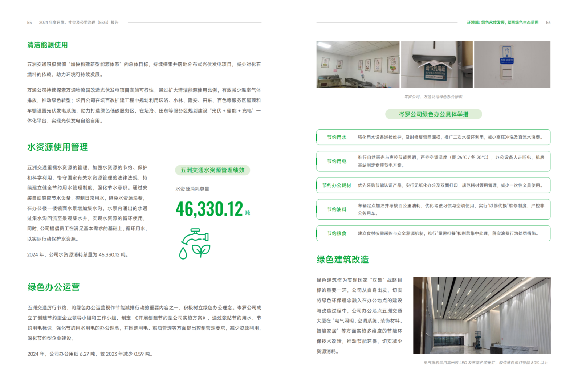Click the '2024 年度环境、社会及公司治理（ESG）报告' header
This screenshot has height=392, width=578.
(x=79, y=23)
